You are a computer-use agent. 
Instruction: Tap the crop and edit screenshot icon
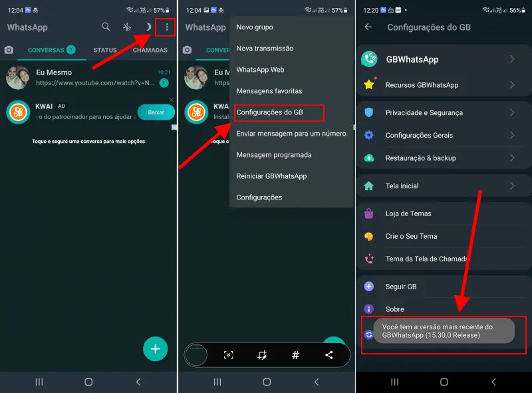pyautogui.click(x=262, y=355)
